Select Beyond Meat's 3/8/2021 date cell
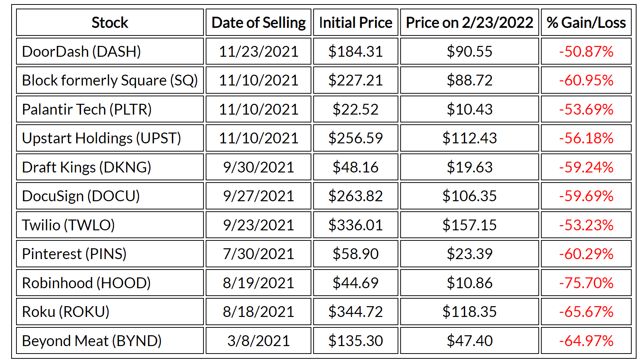The image size is (644, 364). click(x=258, y=341)
